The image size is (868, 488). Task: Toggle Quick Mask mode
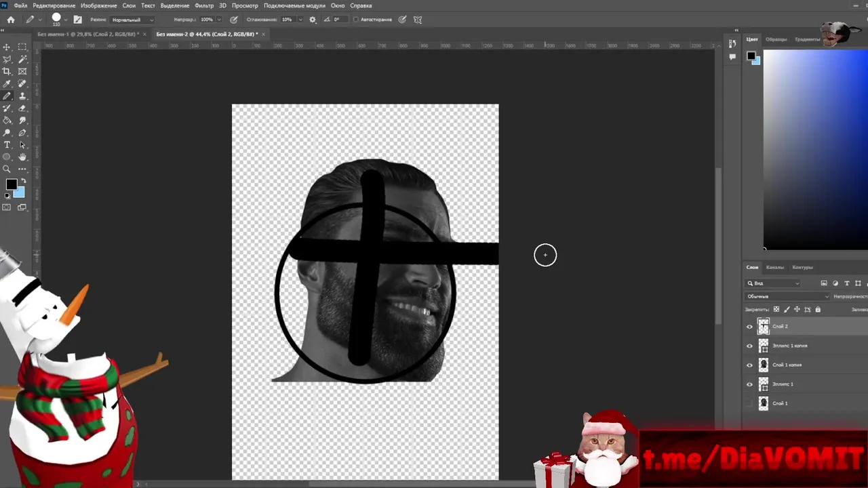[x=7, y=207]
